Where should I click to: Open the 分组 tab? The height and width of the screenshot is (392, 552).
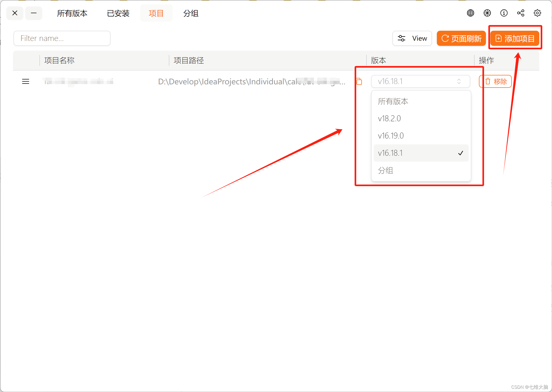[191, 13]
